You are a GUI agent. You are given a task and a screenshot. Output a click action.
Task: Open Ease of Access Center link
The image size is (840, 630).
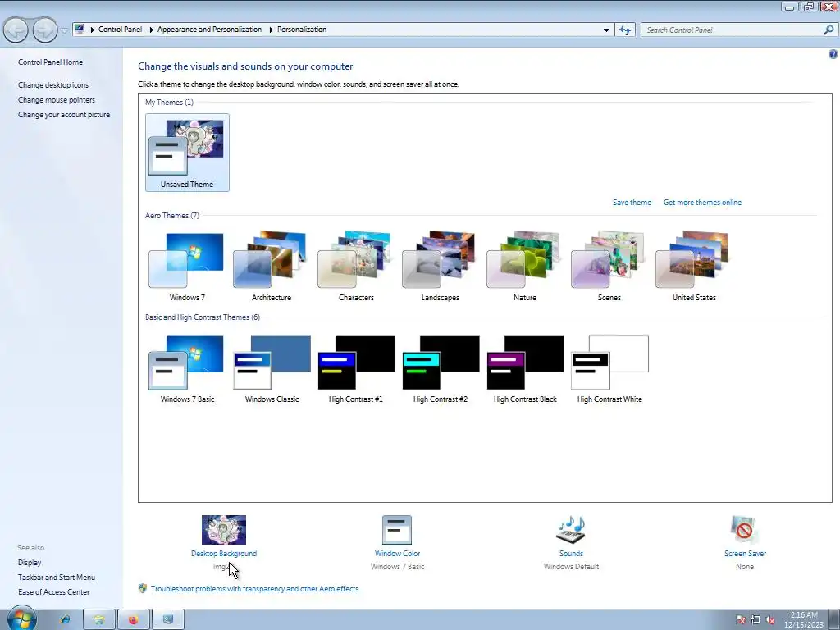(x=53, y=592)
